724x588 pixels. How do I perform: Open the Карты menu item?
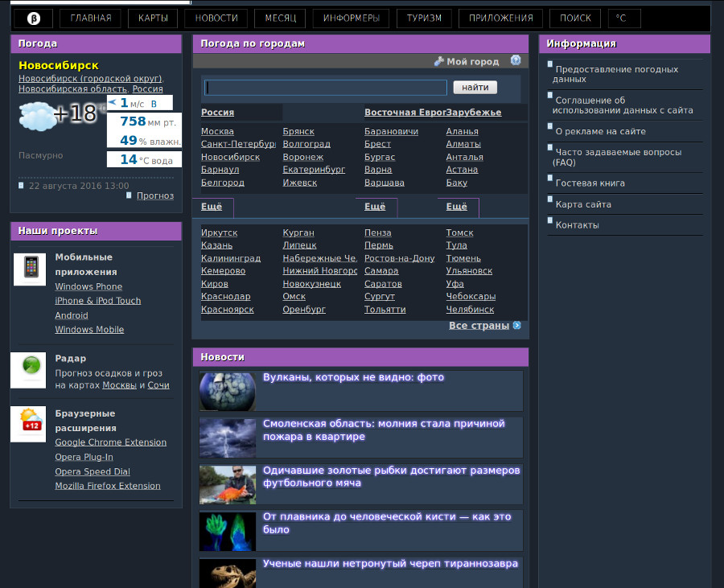click(153, 18)
